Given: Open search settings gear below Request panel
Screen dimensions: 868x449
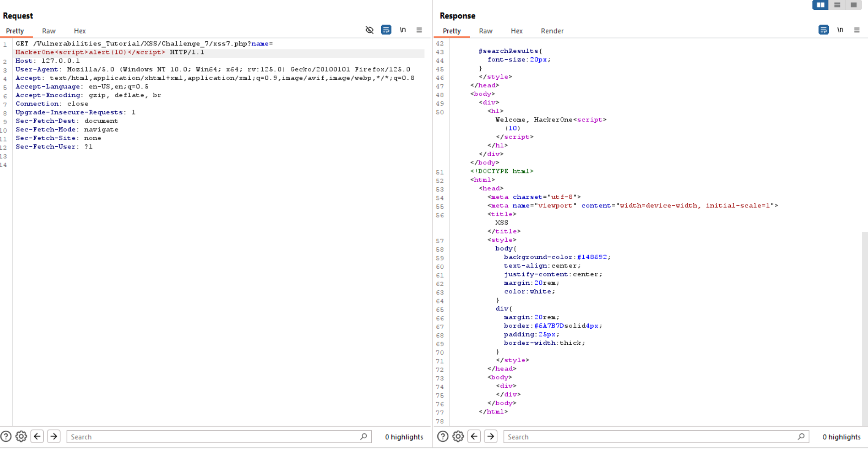Looking at the screenshot, I should pyautogui.click(x=21, y=437).
